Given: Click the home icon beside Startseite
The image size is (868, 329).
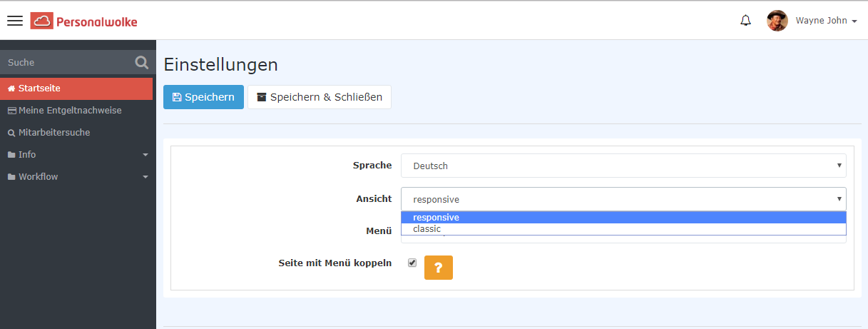Looking at the screenshot, I should (x=11, y=88).
